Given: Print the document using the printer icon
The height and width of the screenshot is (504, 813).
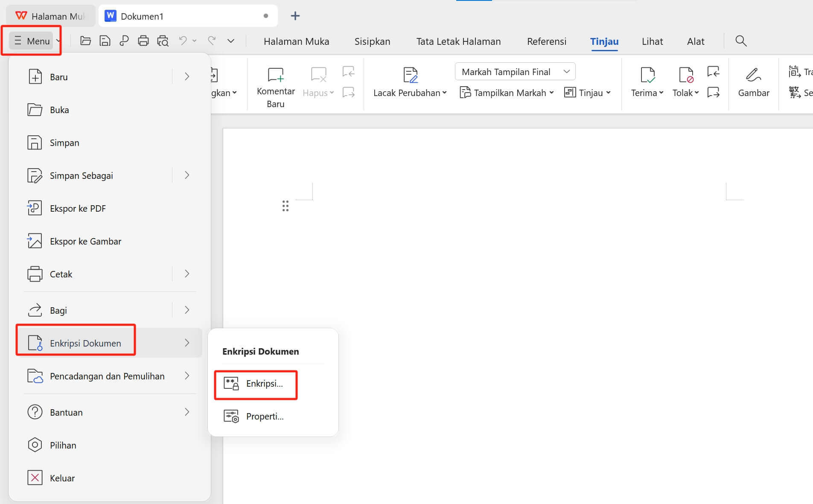Looking at the screenshot, I should pyautogui.click(x=143, y=41).
